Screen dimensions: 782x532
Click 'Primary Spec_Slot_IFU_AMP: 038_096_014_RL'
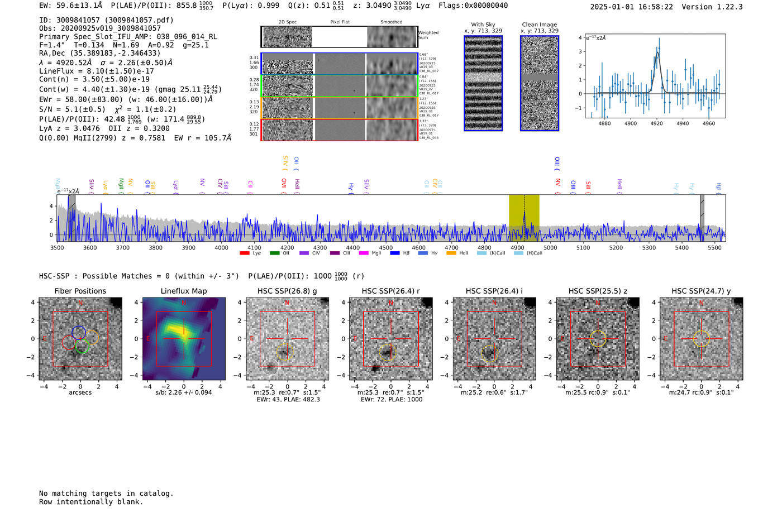(128, 36)
